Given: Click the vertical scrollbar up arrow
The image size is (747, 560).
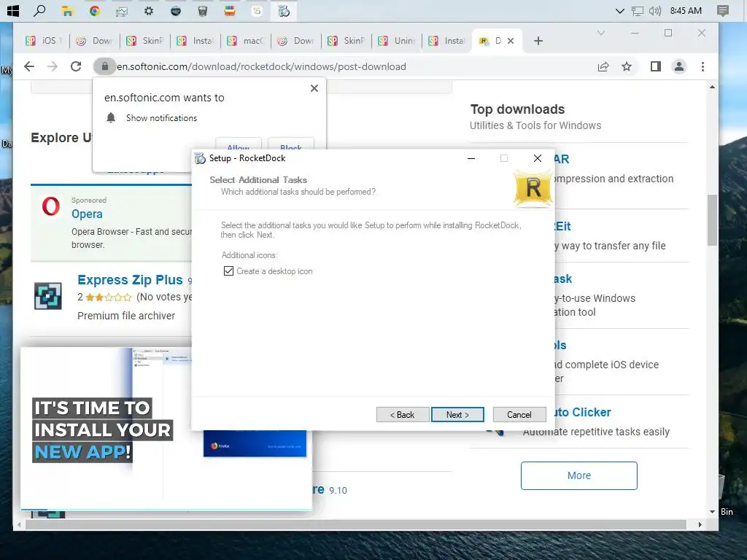Looking at the screenshot, I should point(712,87).
